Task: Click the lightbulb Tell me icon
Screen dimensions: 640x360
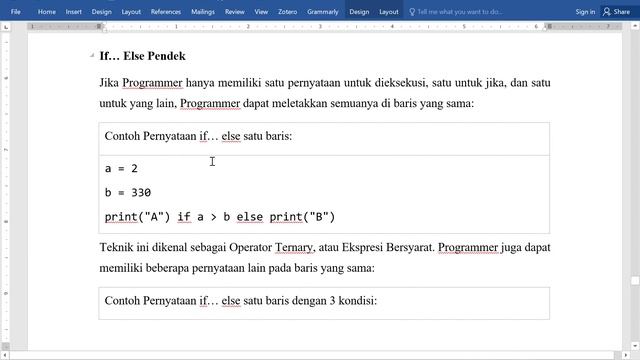Action: 412,12
